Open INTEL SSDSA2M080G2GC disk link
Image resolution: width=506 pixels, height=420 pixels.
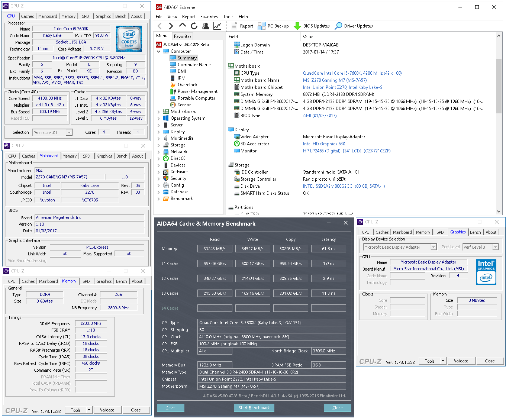coord(344,186)
